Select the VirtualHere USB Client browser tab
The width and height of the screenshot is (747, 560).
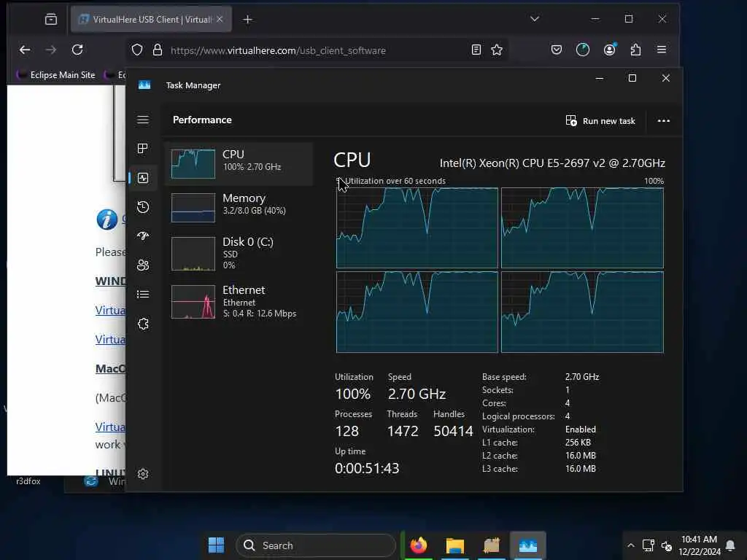coord(151,19)
